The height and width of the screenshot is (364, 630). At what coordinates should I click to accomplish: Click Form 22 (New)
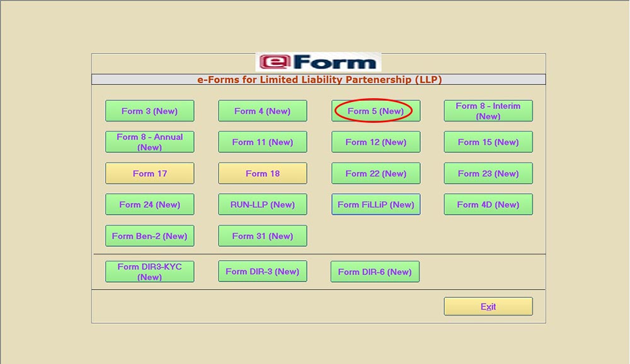tap(375, 173)
